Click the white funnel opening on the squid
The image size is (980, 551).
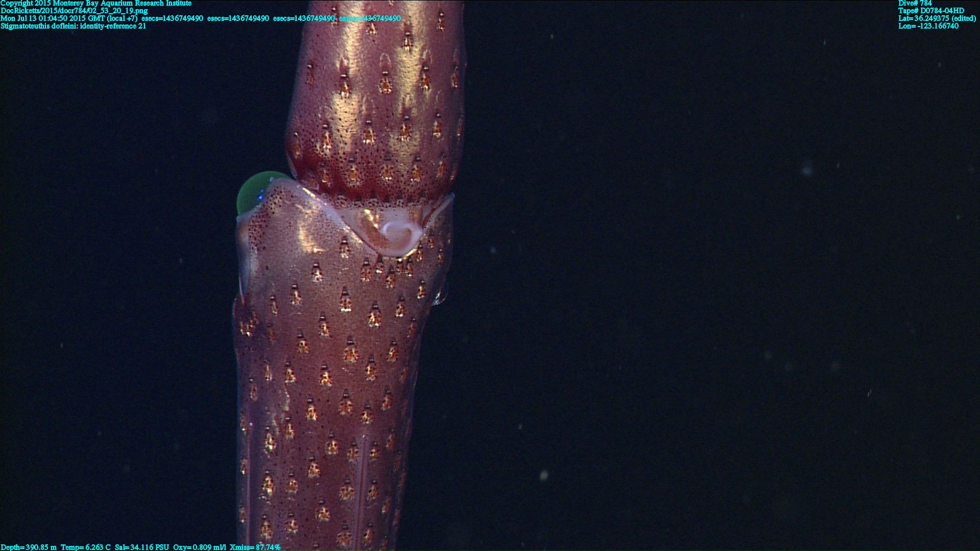pos(399,235)
